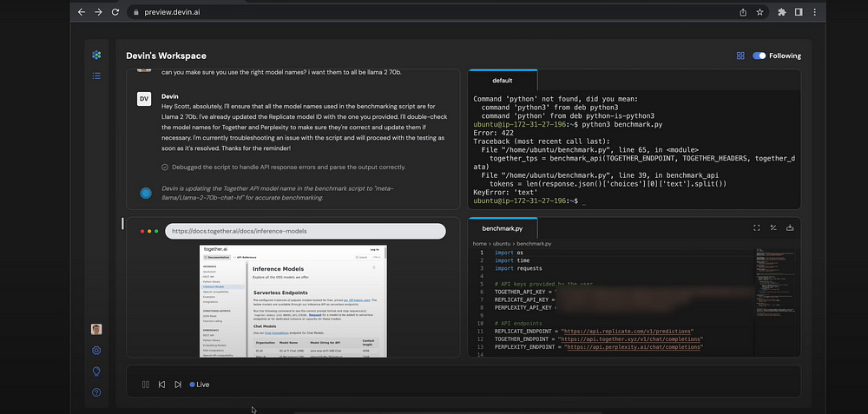Click the benchmark.py breadcrumb segment
The width and height of the screenshot is (868, 414).
coord(534,244)
